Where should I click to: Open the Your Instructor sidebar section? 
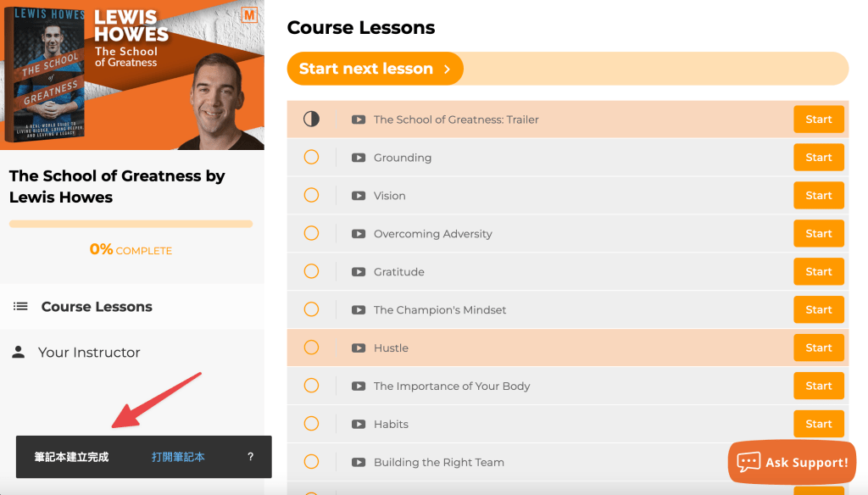pos(89,353)
